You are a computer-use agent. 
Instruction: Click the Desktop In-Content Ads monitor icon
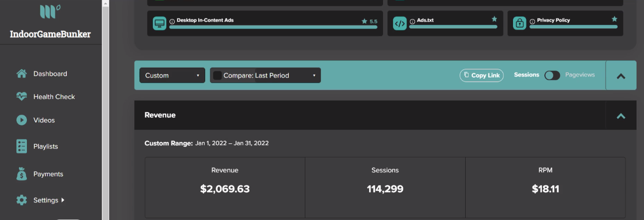tap(159, 23)
